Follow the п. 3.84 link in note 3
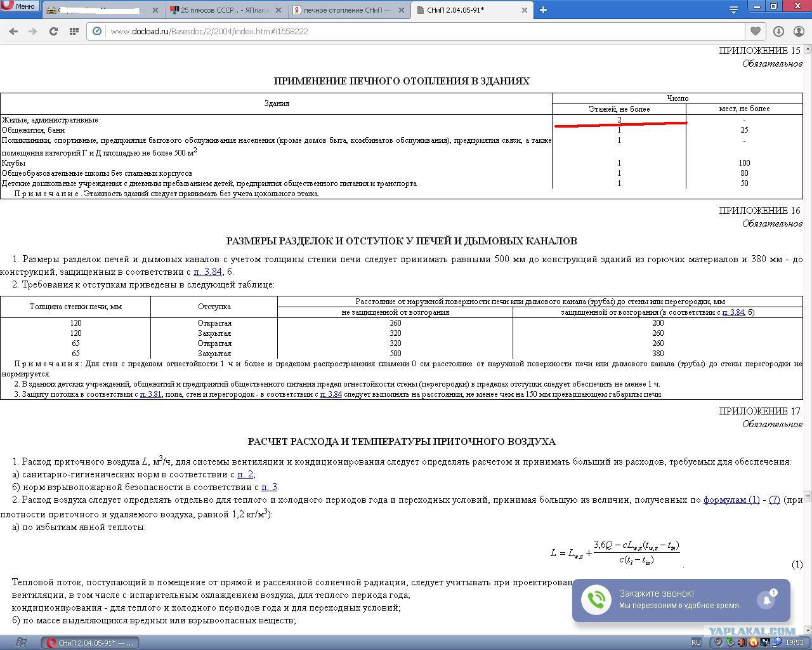812x650 pixels. pyautogui.click(x=331, y=394)
